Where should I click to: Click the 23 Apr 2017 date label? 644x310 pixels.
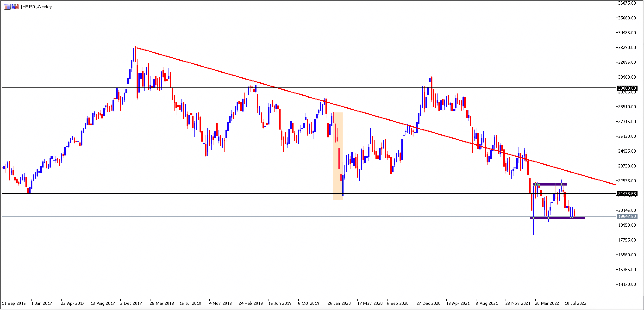coord(73,303)
